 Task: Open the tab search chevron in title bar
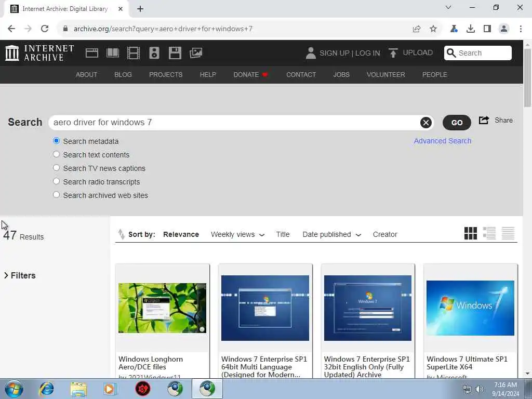(x=448, y=7)
